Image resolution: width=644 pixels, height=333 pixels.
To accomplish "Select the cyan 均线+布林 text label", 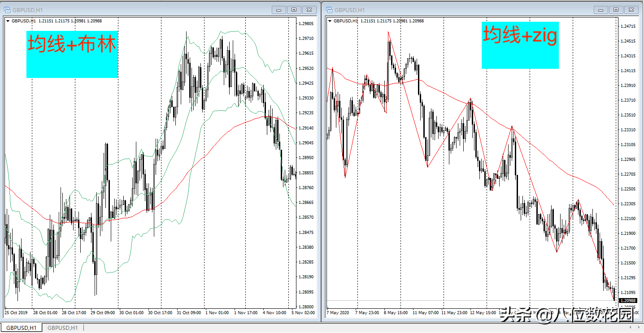I will click(72, 54).
